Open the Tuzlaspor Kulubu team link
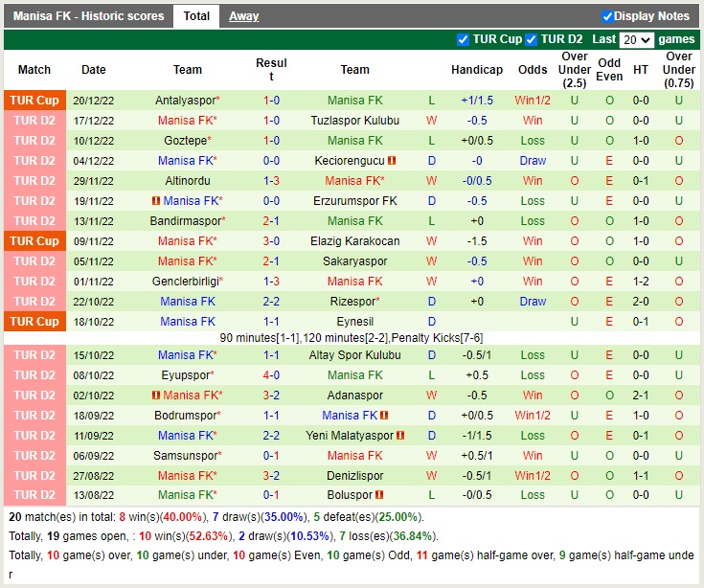Screen dimensions: 704x588 (x=354, y=121)
